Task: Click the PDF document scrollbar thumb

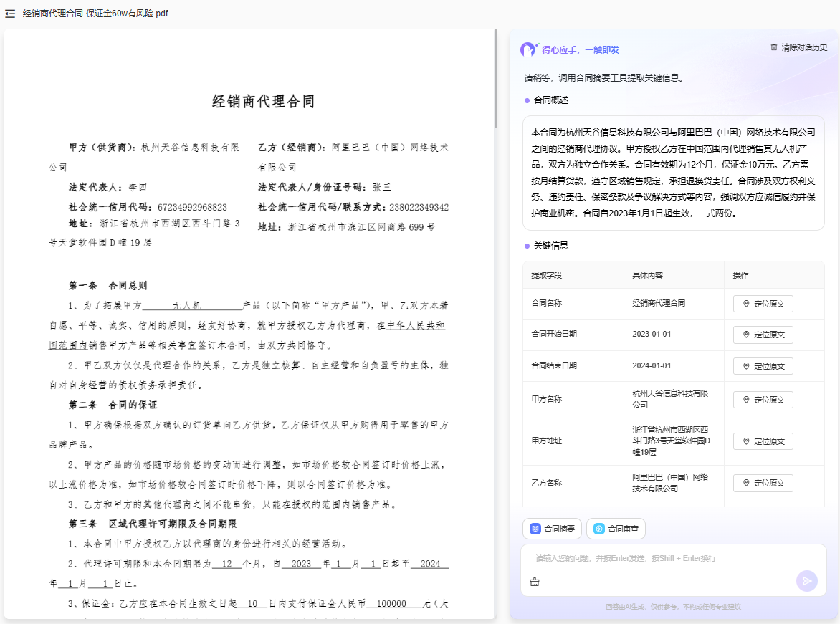Action: pos(495,79)
